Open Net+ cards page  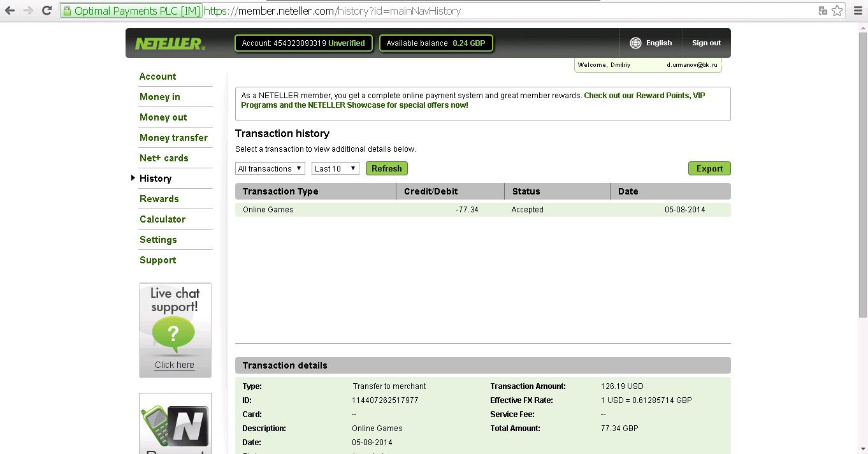coord(164,158)
